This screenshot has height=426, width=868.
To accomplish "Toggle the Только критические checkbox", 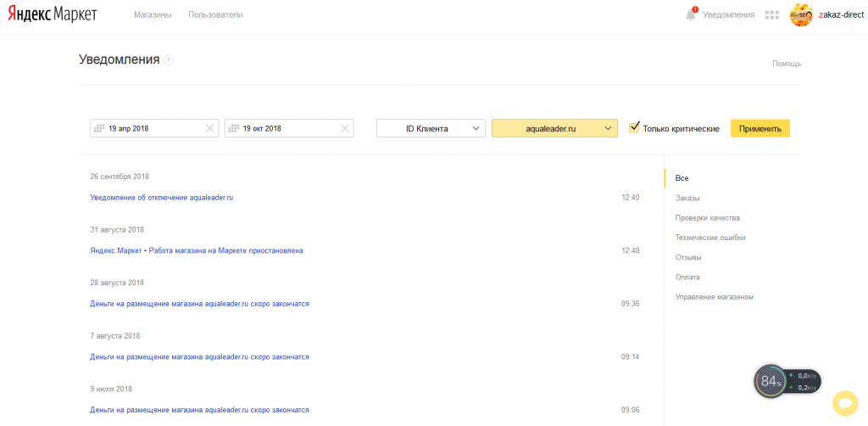I will (634, 128).
